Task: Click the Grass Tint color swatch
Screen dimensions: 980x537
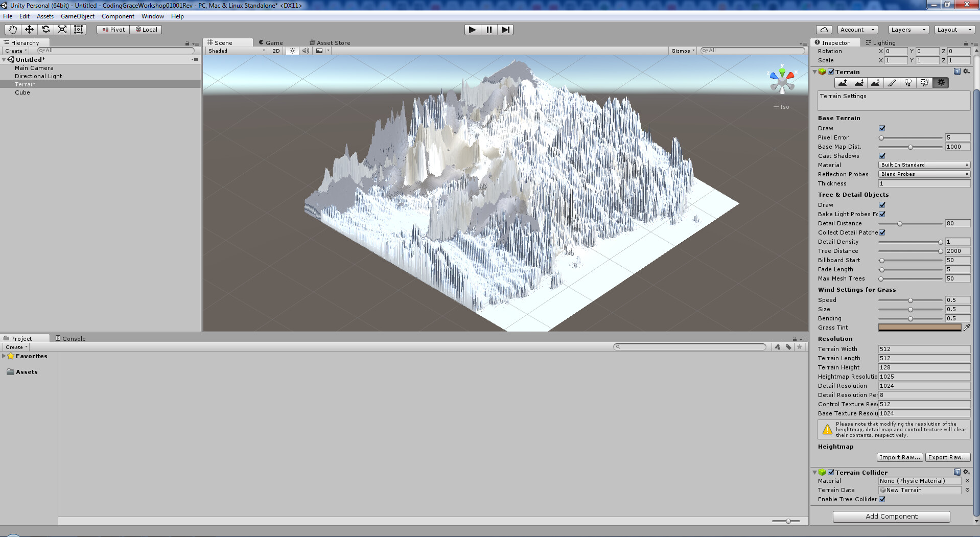Action: click(920, 328)
